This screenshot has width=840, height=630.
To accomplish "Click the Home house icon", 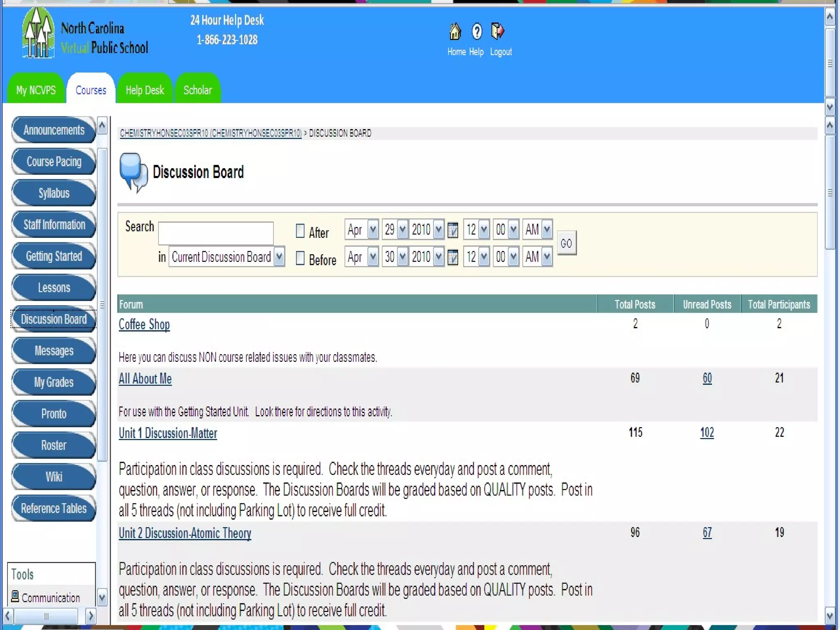I will point(455,32).
